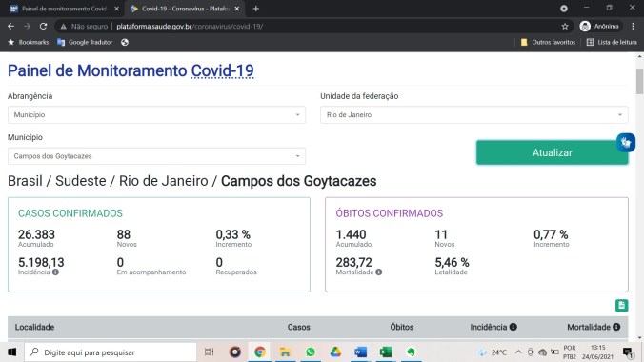The image size is (644, 362).
Task: Click the Casos column header
Action: click(x=298, y=327)
